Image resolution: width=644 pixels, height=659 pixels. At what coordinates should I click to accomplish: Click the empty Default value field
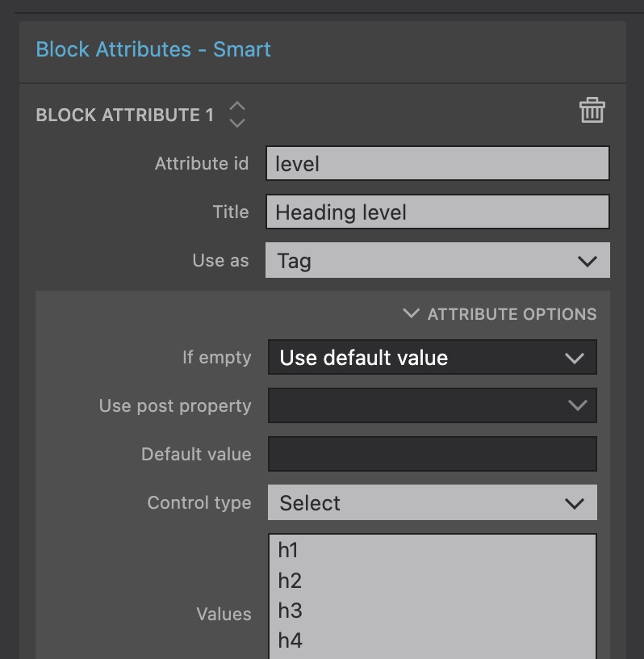pos(433,454)
